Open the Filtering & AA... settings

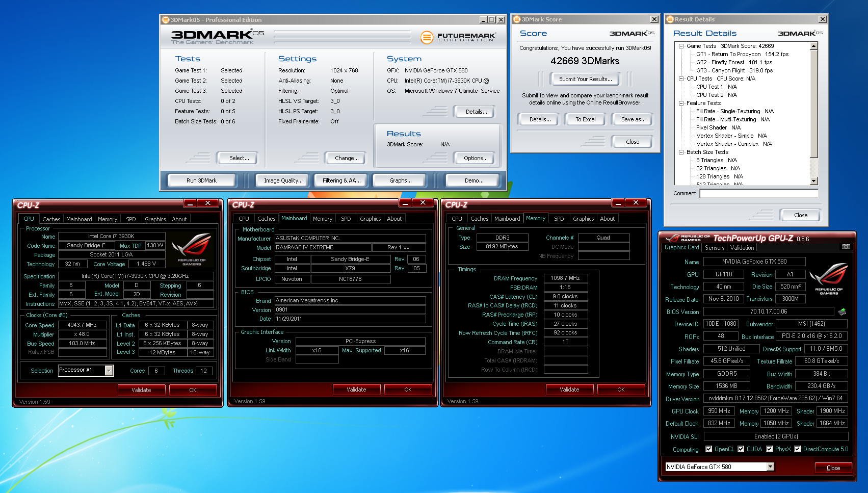(x=341, y=180)
